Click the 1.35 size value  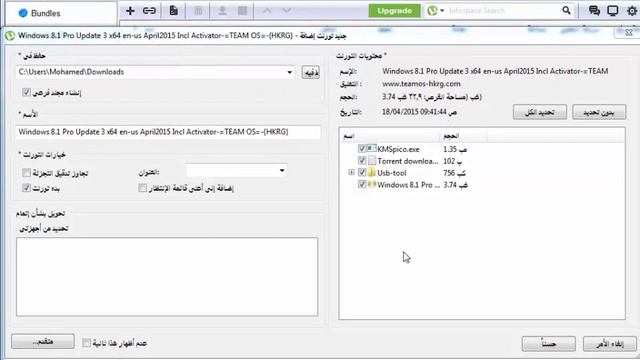coord(449,149)
